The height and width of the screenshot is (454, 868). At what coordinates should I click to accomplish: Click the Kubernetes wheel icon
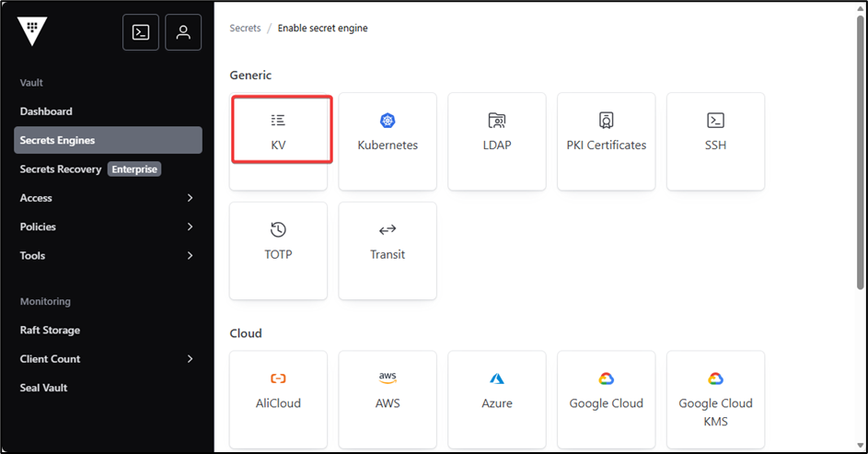point(388,120)
